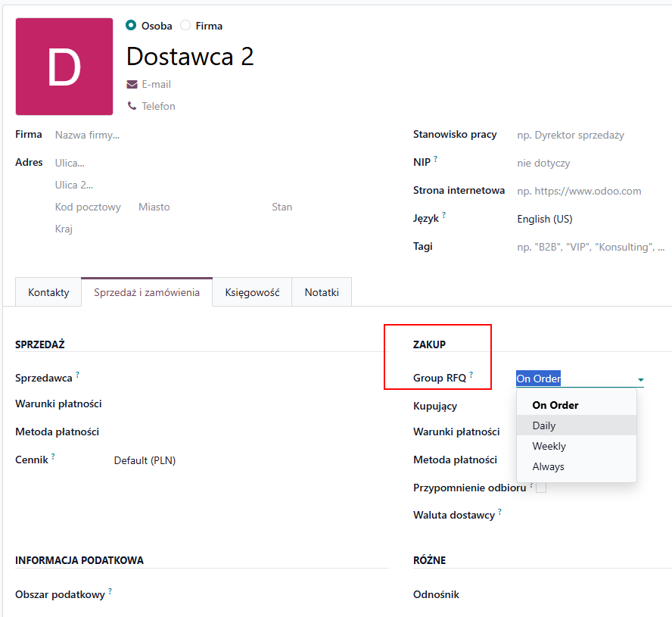Select the Osoba radio button
This screenshot has height=617, width=672.
pyautogui.click(x=131, y=26)
